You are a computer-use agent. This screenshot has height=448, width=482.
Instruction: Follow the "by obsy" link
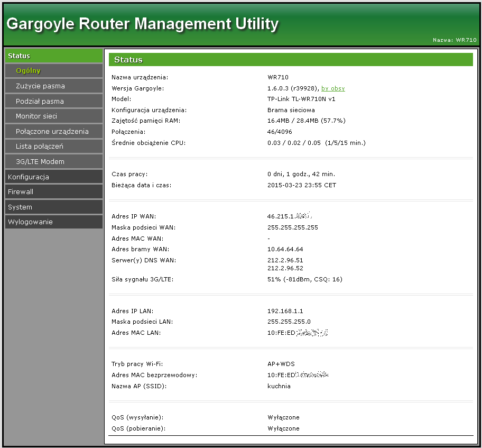click(x=333, y=88)
